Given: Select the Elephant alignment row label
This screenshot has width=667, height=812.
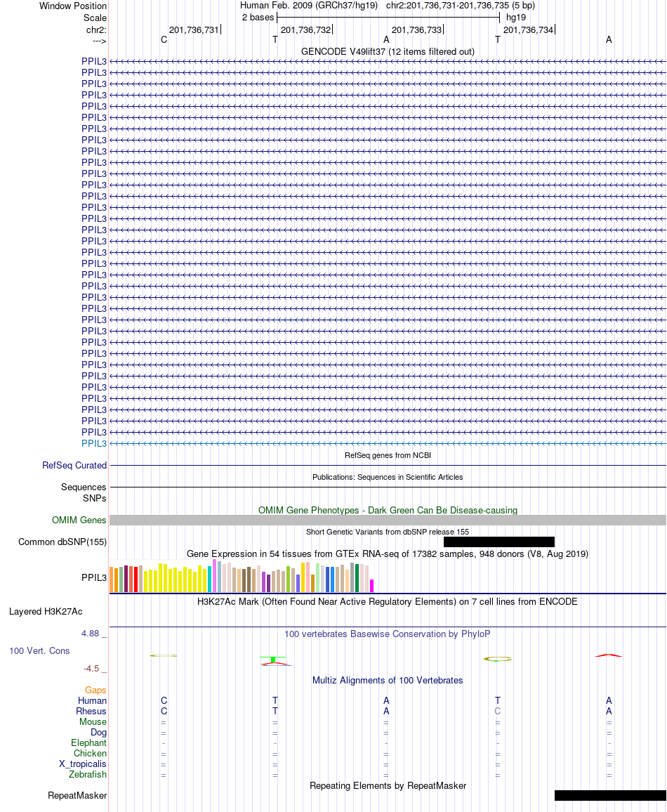Looking at the screenshot, I should point(88,743).
